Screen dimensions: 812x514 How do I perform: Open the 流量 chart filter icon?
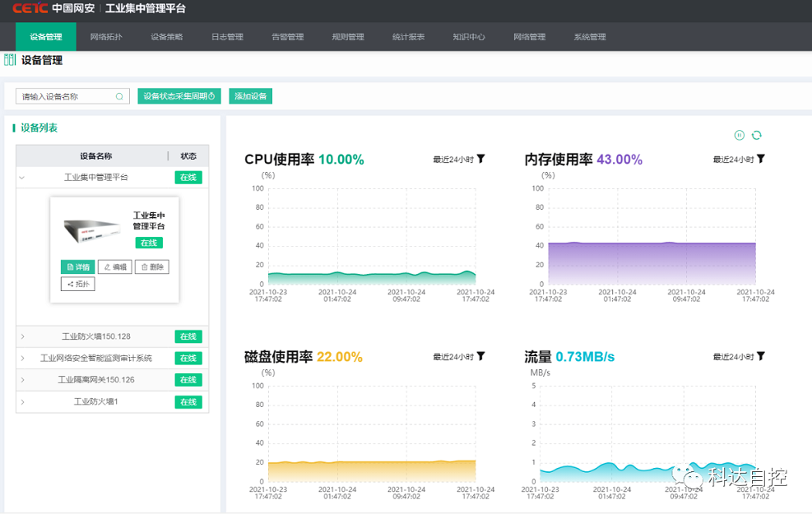pyautogui.click(x=759, y=356)
